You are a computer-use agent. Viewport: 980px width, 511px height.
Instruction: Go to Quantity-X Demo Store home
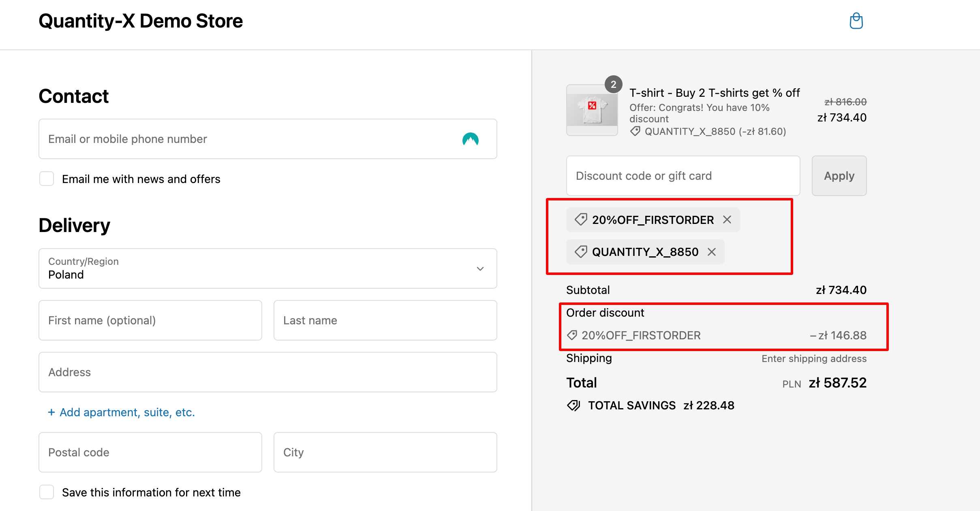141,21
